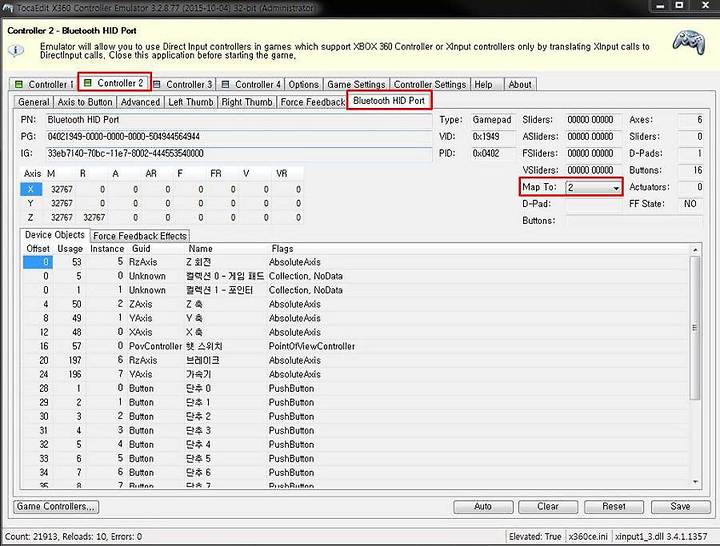
Task: Select the ZAxis device object row
Action: pos(356,304)
